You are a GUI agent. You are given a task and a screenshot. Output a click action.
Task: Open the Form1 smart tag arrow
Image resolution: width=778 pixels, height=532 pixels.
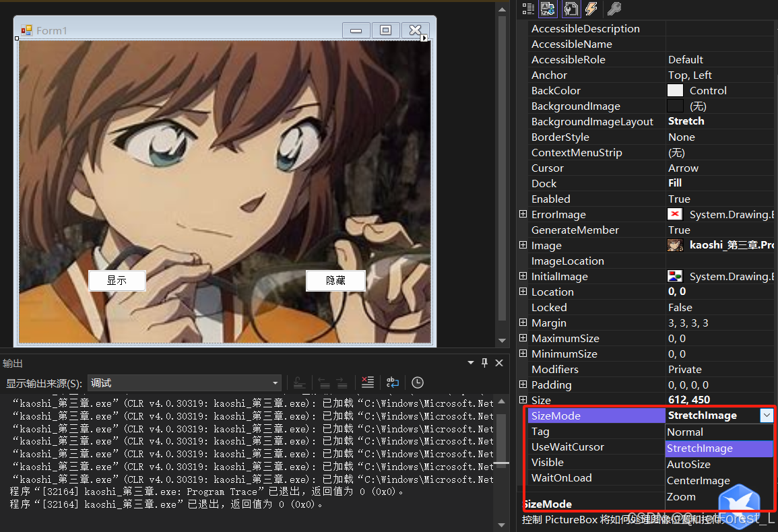(x=424, y=38)
